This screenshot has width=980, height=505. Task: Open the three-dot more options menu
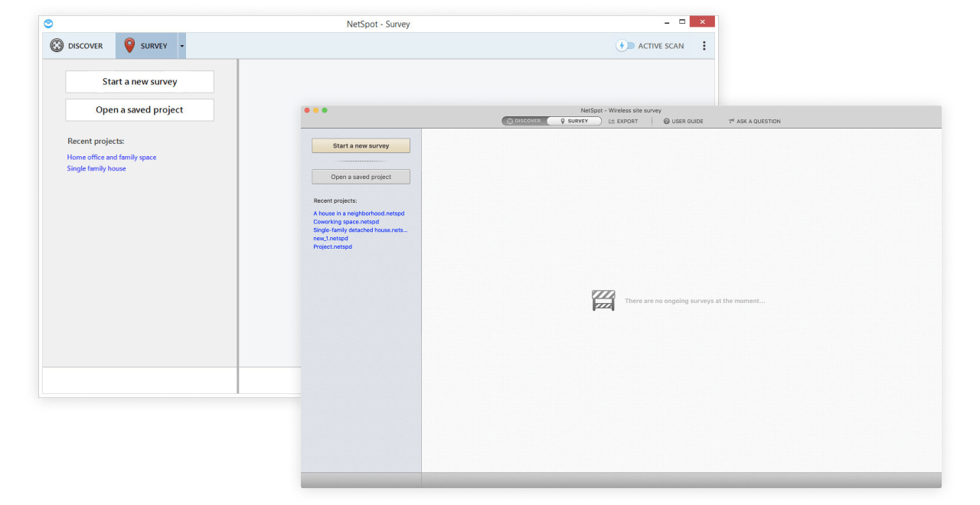(x=704, y=46)
